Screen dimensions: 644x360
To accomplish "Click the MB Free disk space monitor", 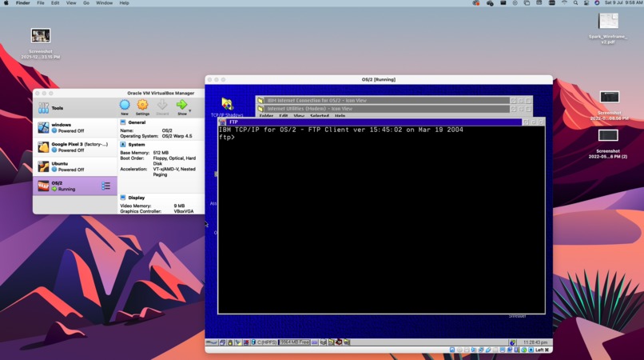I will [x=294, y=342].
